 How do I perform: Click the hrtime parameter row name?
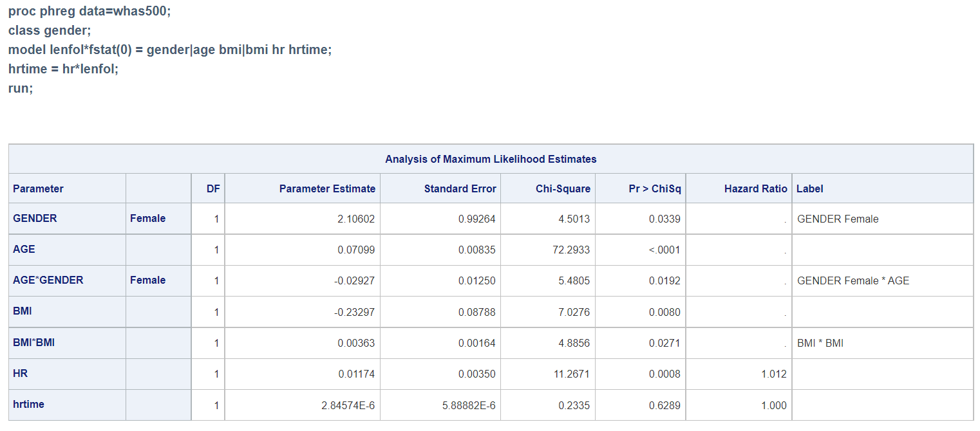click(28, 404)
